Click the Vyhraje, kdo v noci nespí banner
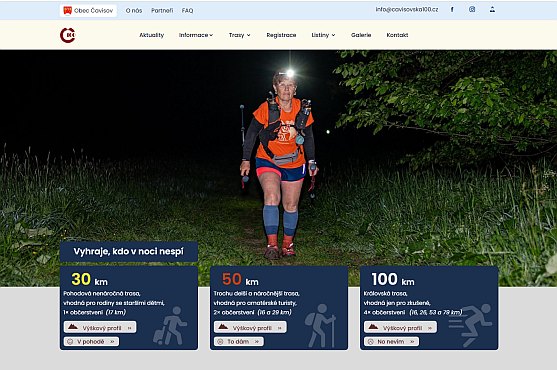Image resolution: width=557 pixels, height=370 pixels. (129, 251)
